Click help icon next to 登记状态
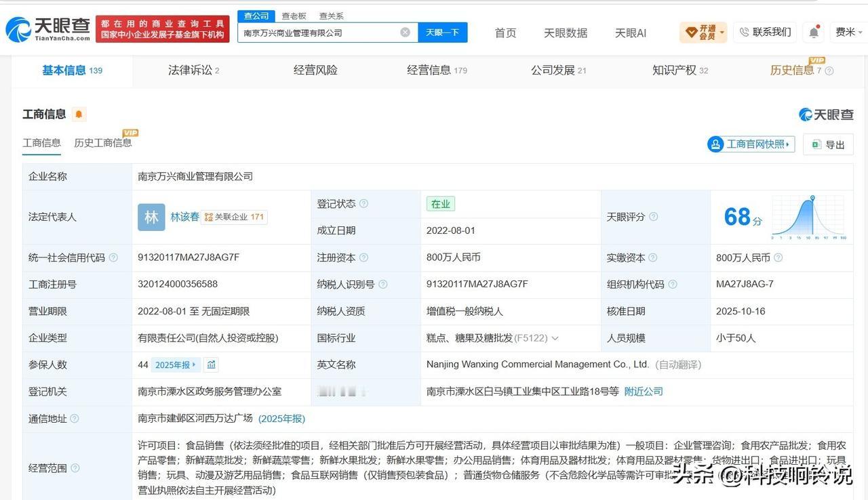This screenshot has width=868, height=500. point(363,204)
